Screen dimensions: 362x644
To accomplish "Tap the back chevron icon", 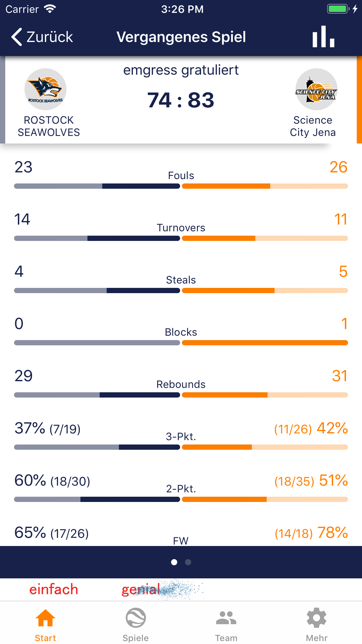I will coord(17,37).
